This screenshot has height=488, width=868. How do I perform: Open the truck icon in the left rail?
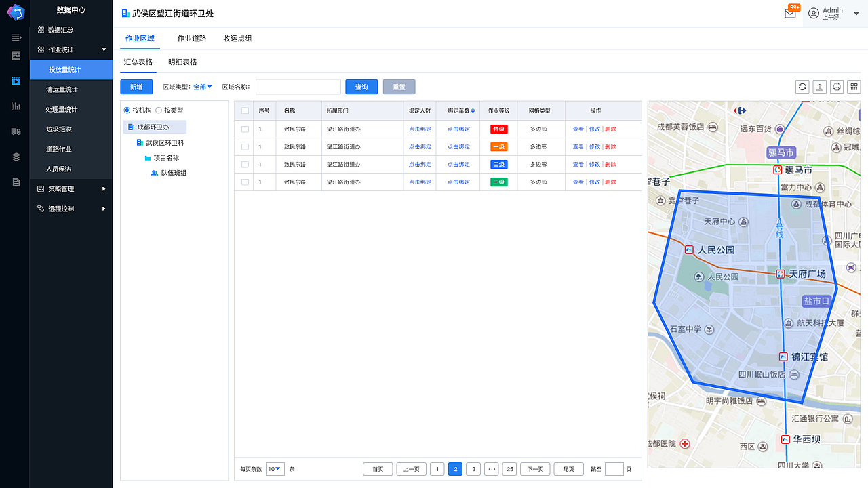16,131
